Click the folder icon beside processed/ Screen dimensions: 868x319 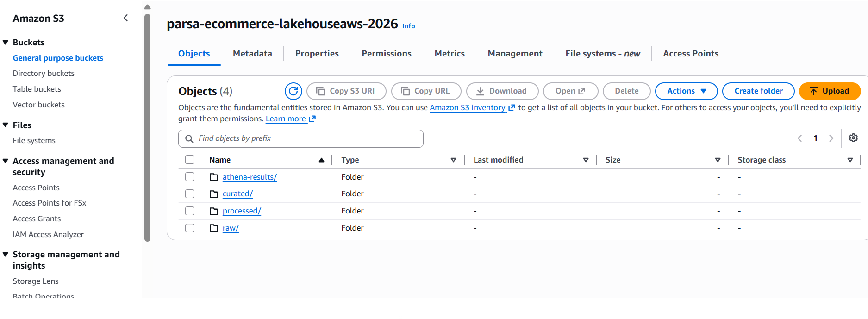tap(214, 211)
